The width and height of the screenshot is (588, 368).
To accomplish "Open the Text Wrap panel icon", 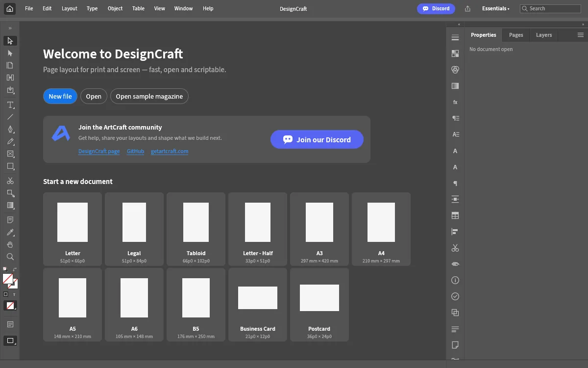I will (455, 199).
